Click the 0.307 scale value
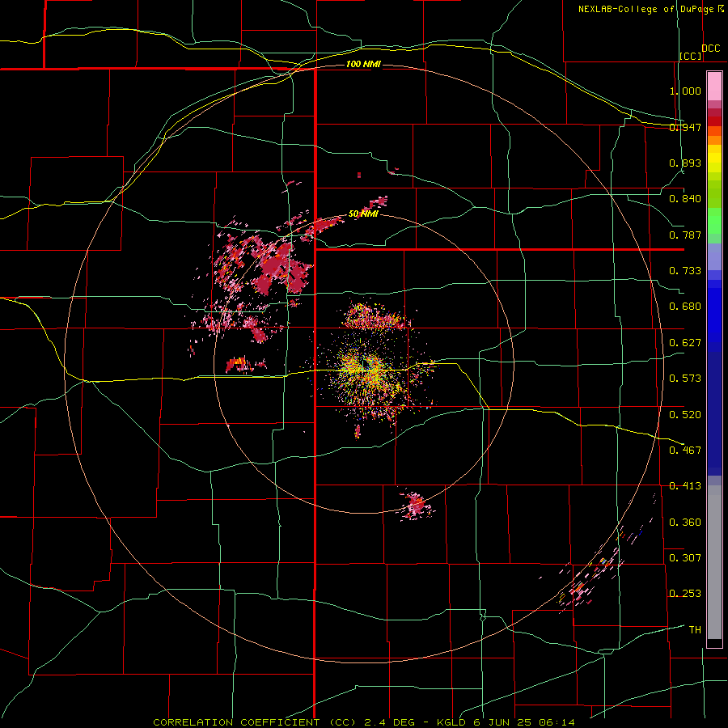Screen dimensions: 728x728 (x=685, y=557)
